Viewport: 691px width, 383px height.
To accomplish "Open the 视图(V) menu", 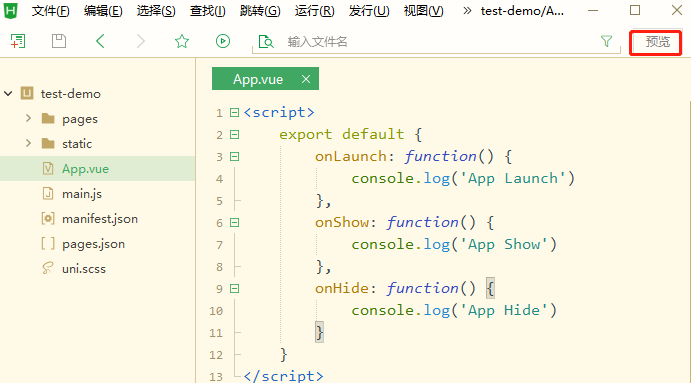I will point(424,11).
